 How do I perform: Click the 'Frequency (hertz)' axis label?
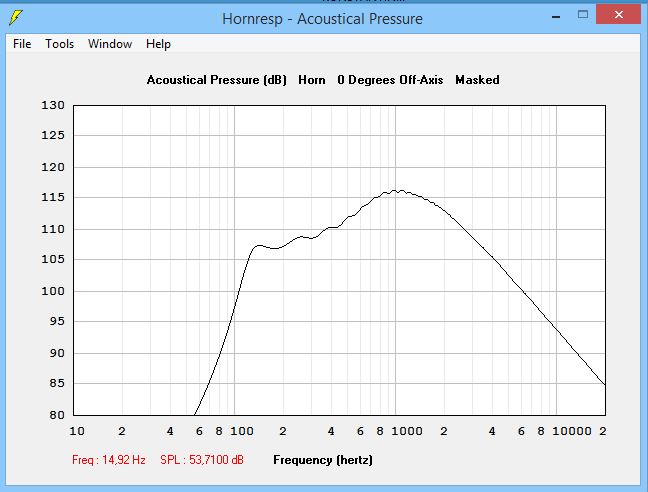(323, 460)
